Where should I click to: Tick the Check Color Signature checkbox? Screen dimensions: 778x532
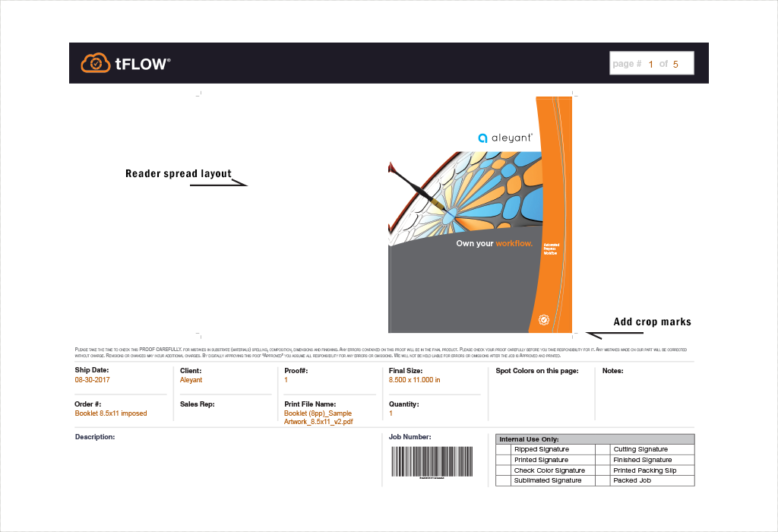503,470
